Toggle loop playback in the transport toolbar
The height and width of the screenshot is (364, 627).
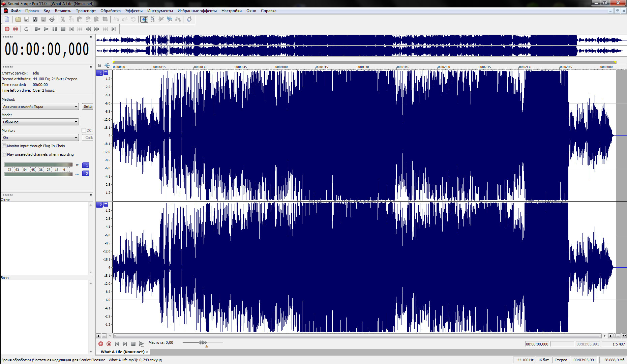[26, 29]
